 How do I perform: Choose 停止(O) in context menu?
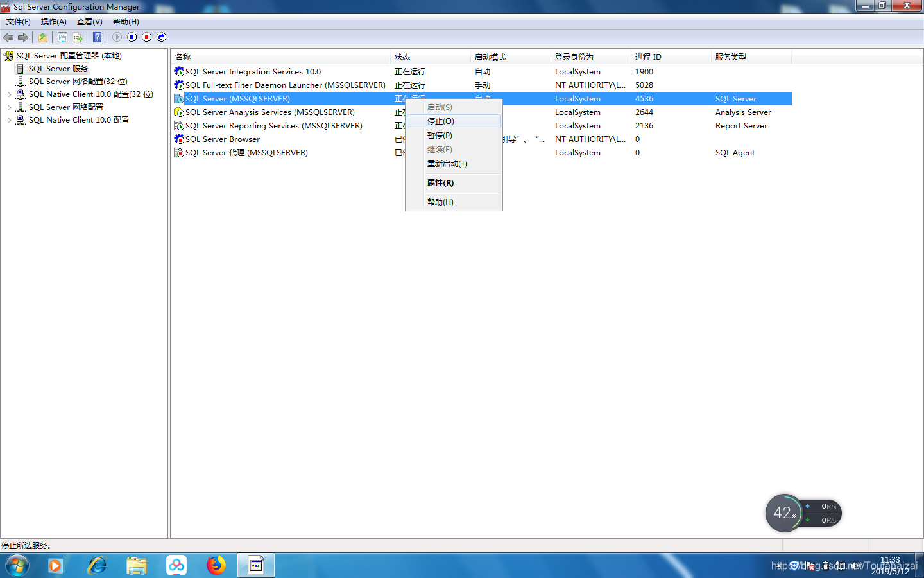[x=454, y=121]
